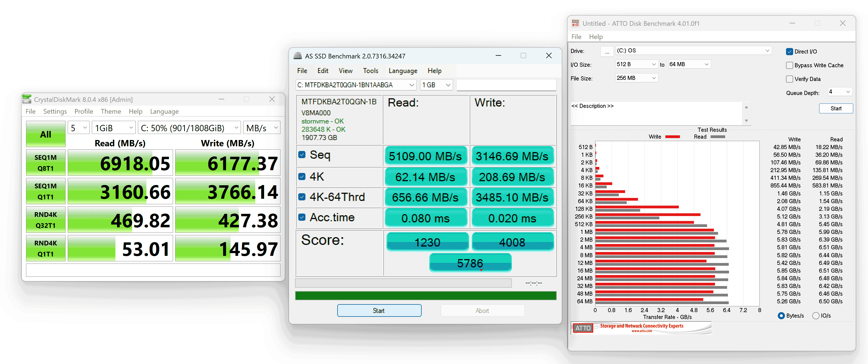868x364 pixels.
Task: Close the CrystalDiskMark window
Action: tap(272, 99)
